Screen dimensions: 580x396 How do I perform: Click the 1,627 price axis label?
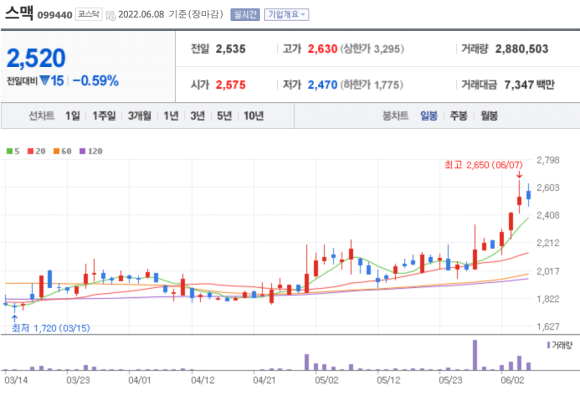coord(548,326)
